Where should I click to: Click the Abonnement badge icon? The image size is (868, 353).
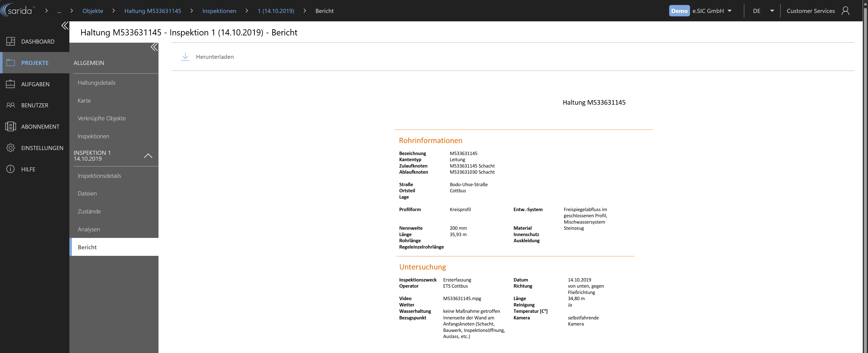tap(10, 126)
